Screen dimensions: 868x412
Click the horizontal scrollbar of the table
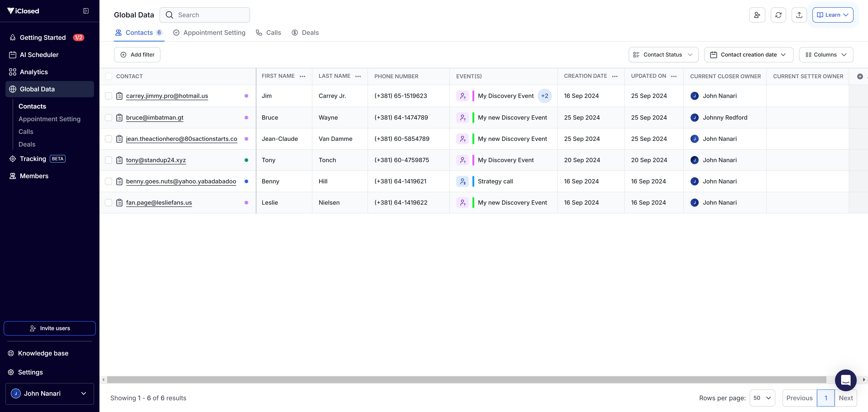click(466, 380)
